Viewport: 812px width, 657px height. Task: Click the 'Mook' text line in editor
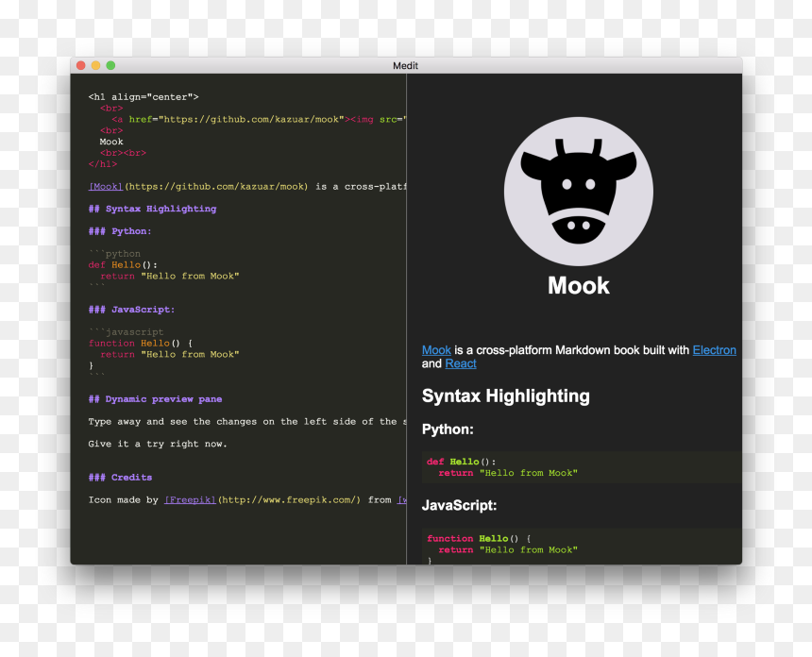[x=111, y=142]
